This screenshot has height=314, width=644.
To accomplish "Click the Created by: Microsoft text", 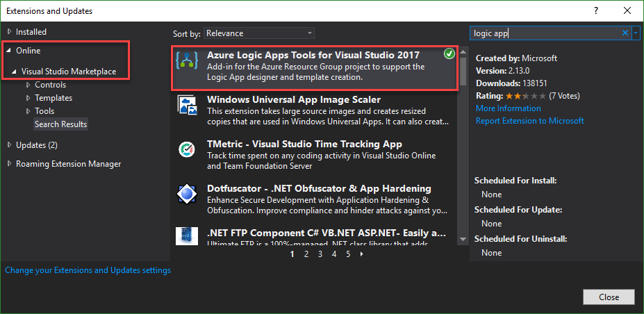I will tap(516, 58).
